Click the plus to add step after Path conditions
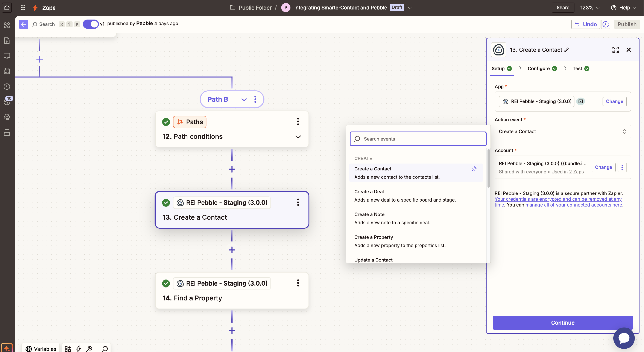This screenshot has height=352, width=644. pos(232,169)
